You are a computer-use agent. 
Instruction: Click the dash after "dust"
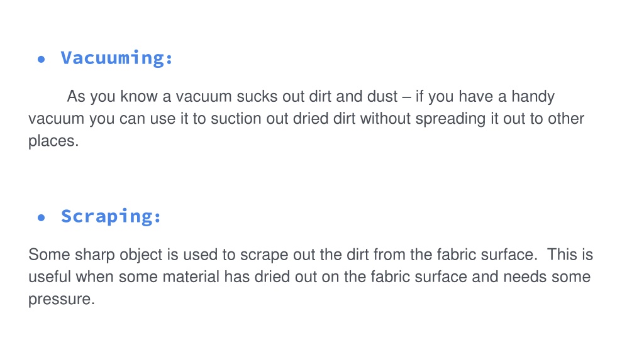click(x=406, y=97)
